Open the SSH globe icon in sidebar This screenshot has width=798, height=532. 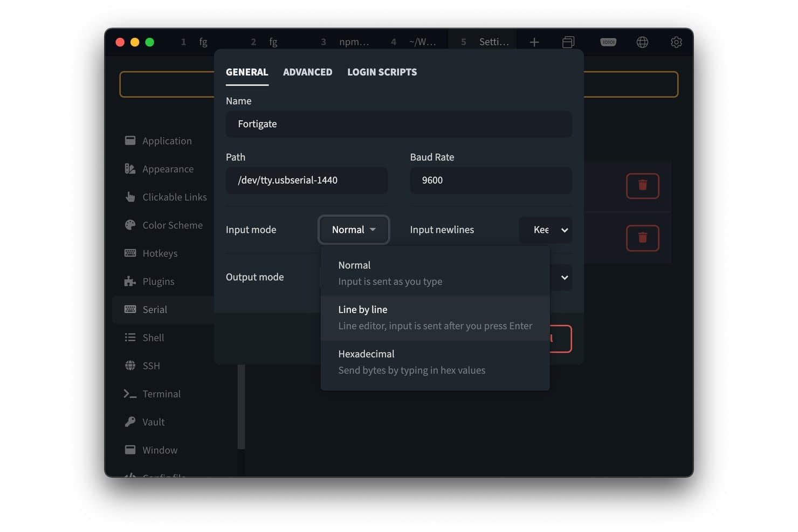coord(130,365)
